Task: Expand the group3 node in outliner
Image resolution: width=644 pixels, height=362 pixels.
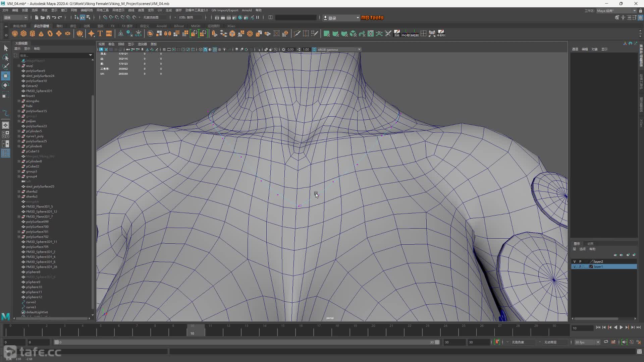Action: pyautogui.click(x=19, y=171)
